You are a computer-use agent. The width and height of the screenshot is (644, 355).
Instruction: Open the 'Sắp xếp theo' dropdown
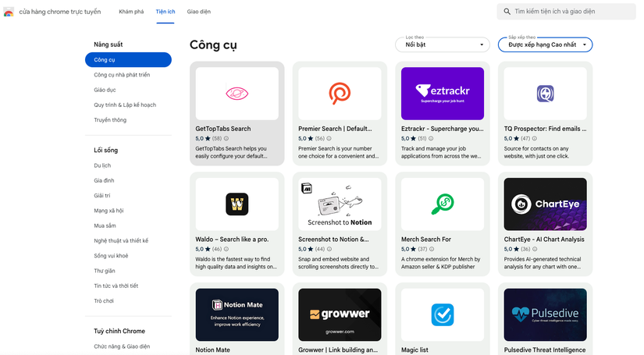click(546, 44)
